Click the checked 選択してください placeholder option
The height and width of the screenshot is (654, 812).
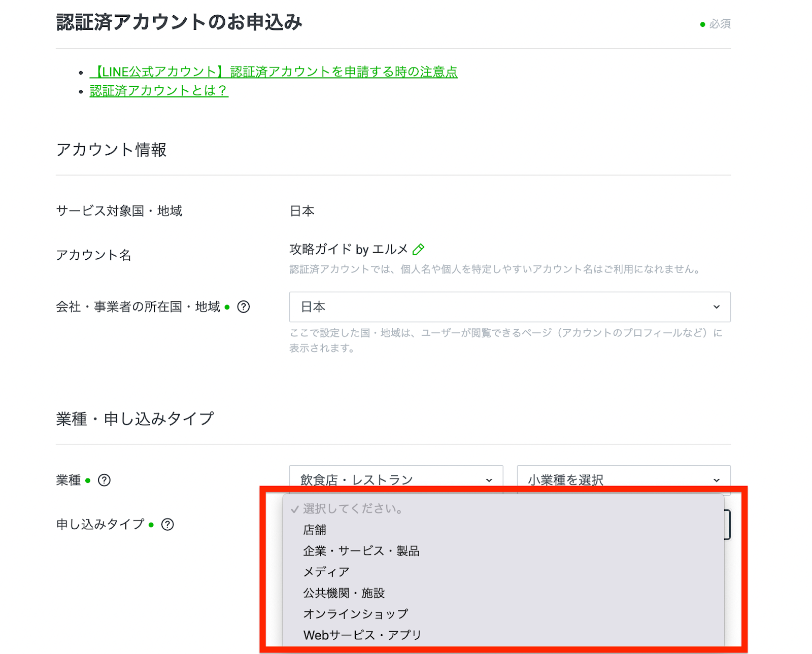pyautogui.click(x=353, y=509)
